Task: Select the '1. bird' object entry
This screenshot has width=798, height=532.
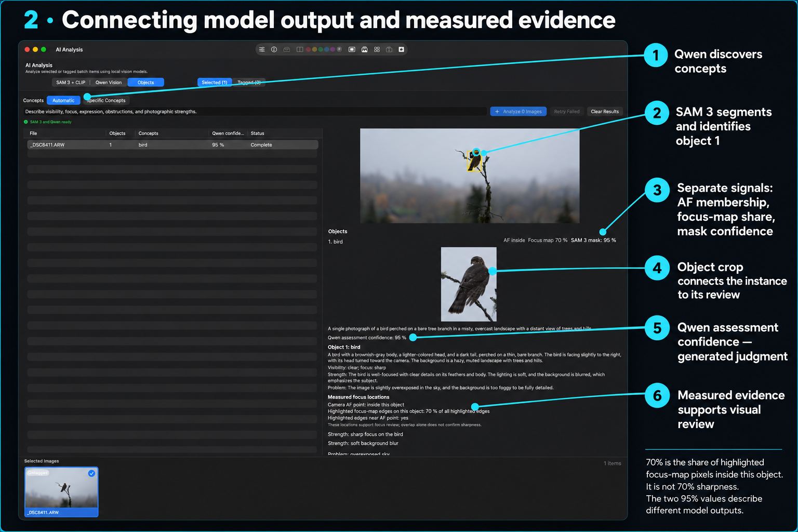Action: pyautogui.click(x=335, y=242)
